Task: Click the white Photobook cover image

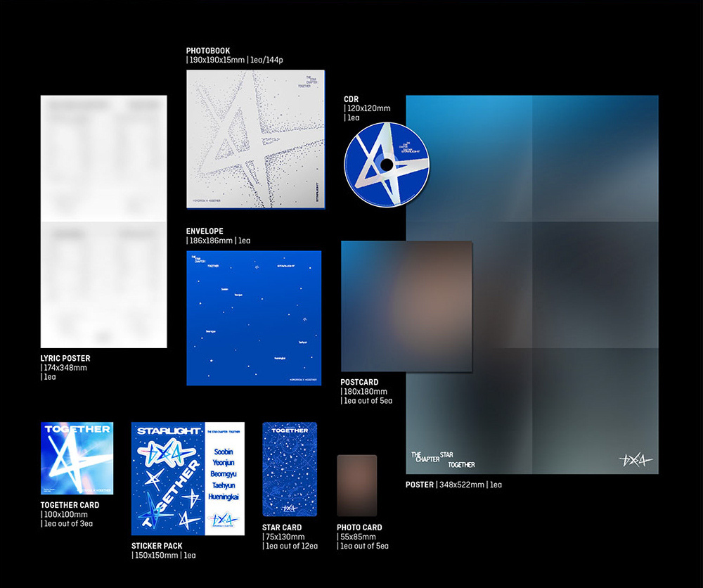Action: (256, 139)
